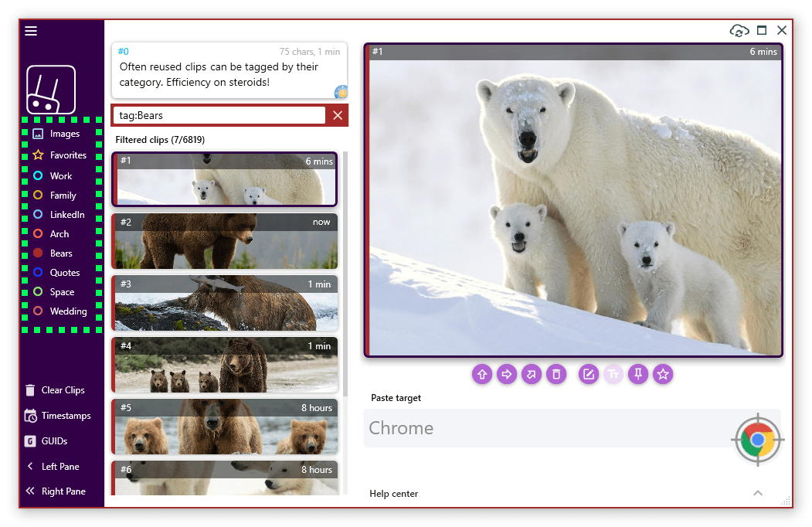Pin the selected clip
The image size is (812, 527).
point(638,374)
